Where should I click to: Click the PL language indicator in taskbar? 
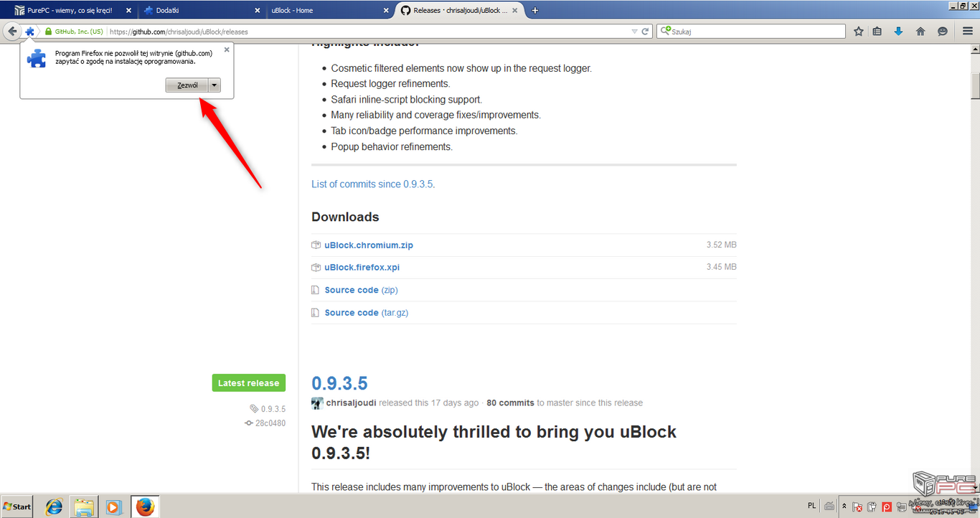pyautogui.click(x=811, y=506)
